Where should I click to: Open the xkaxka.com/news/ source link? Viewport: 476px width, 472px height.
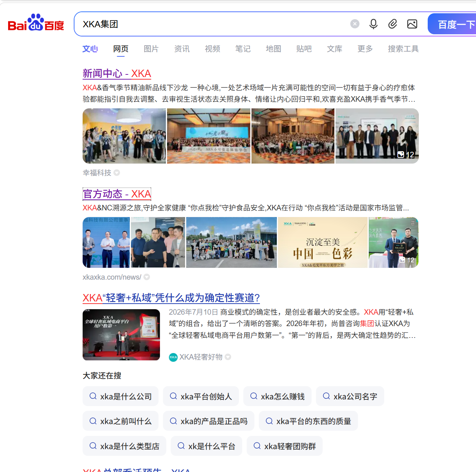click(x=112, y=277)
